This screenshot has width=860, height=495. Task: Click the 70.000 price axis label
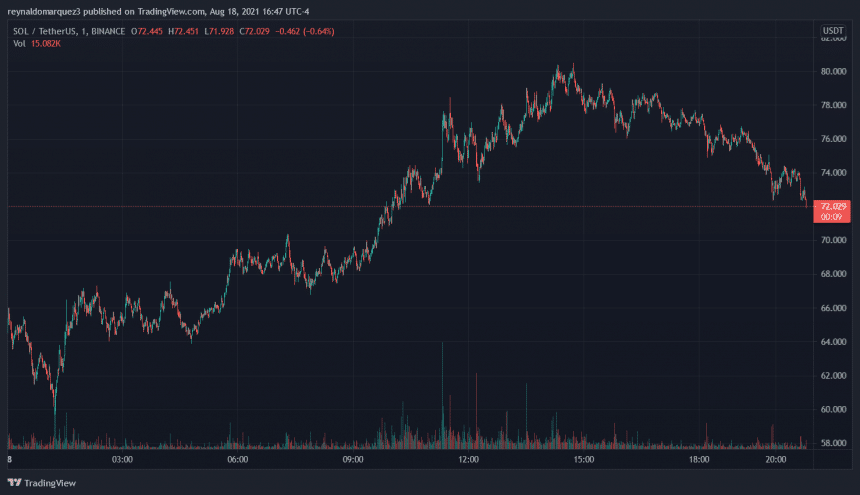[x=833, y=240]
